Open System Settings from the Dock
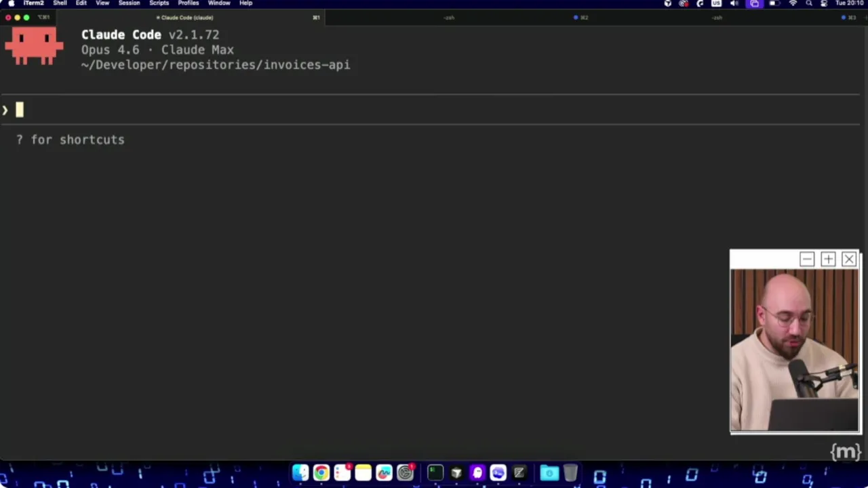The image size is (868, 488). (x=406, y=472)
